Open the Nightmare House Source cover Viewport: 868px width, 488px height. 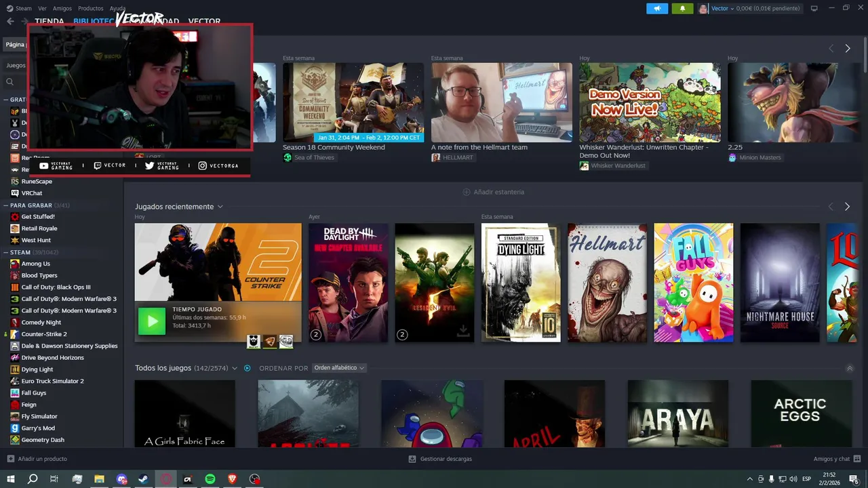[x=780, y=283]
